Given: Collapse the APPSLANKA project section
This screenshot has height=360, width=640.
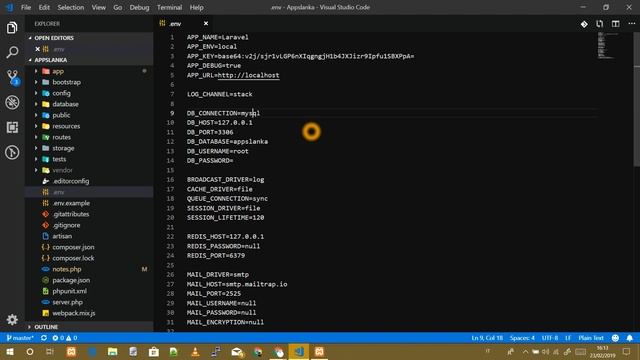Looking at the screenshot, I should coord(89,60).
